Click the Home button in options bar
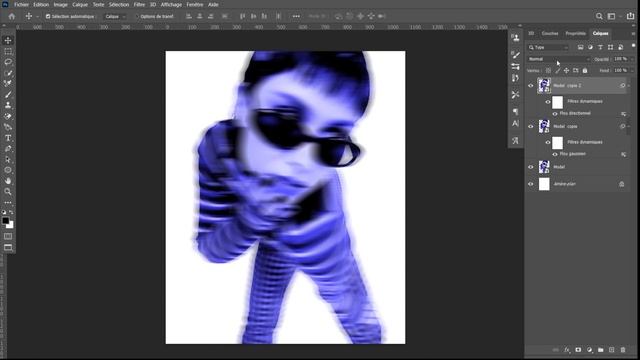640x360 pixels. [x=11, y=16]
